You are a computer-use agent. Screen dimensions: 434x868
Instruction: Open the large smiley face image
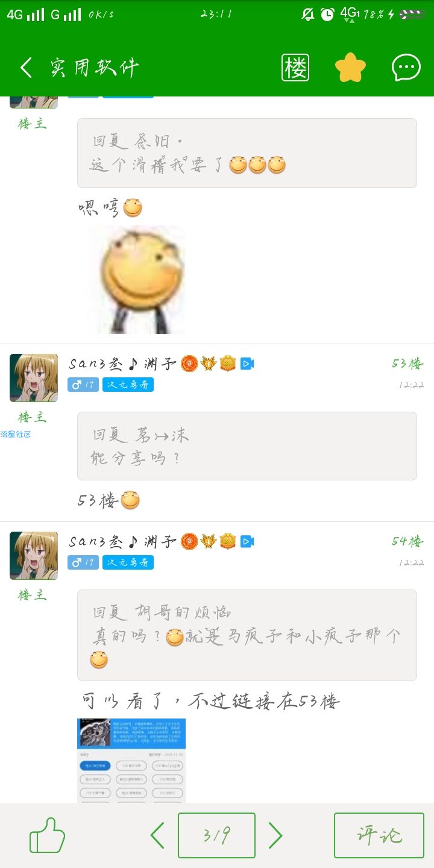[136, 280]
